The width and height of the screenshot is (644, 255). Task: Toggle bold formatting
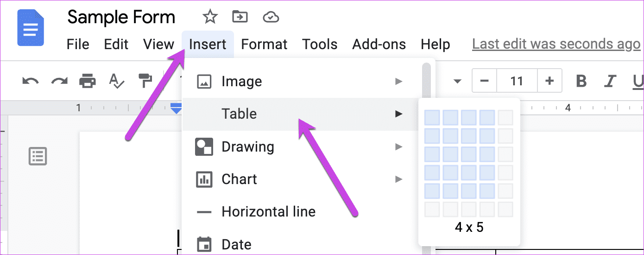click(581, 81)
